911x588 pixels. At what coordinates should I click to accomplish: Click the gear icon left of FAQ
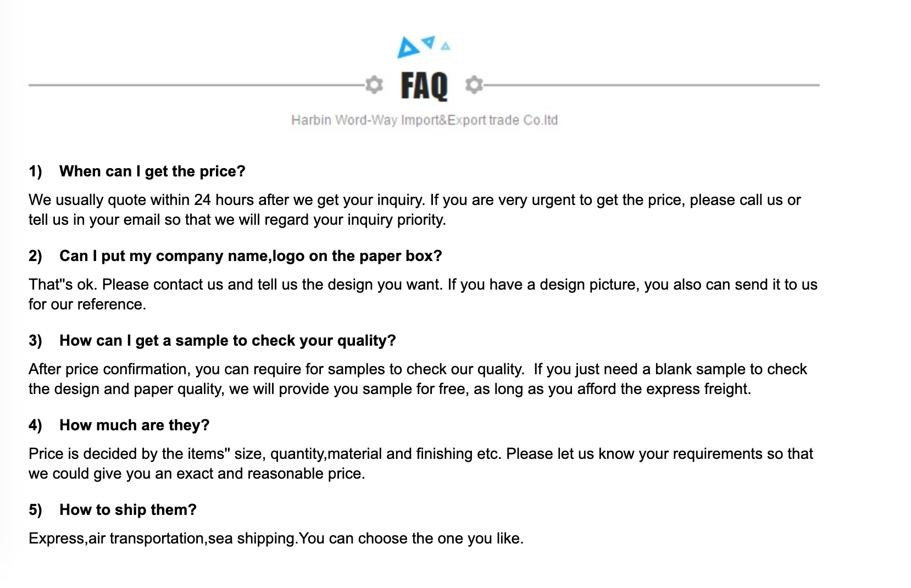pos(374,85)
